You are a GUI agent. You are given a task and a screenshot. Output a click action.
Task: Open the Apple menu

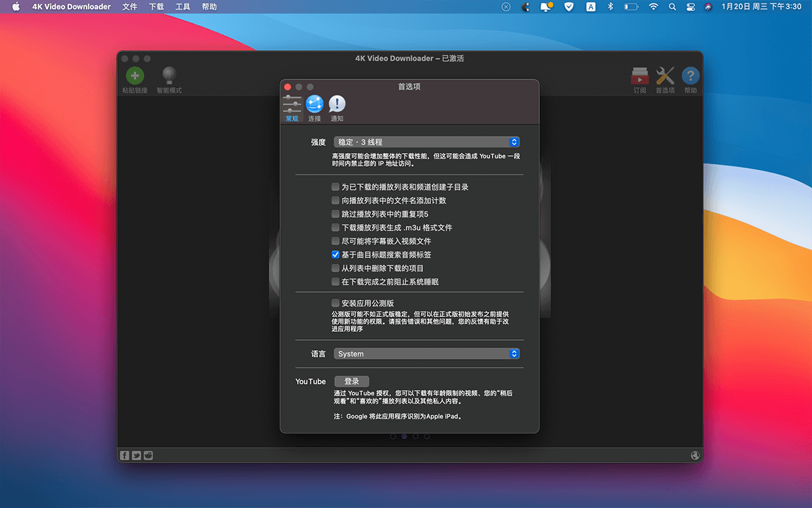[16, 7]
